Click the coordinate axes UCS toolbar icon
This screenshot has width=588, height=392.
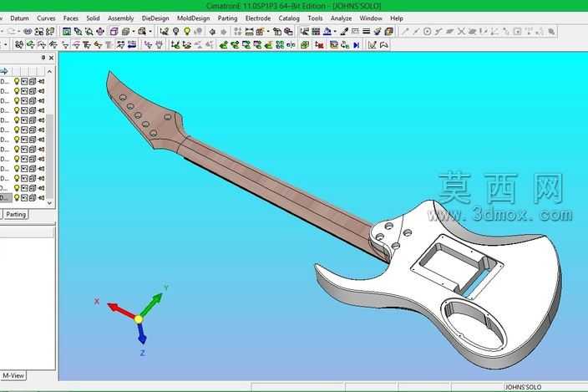[164, 32]
